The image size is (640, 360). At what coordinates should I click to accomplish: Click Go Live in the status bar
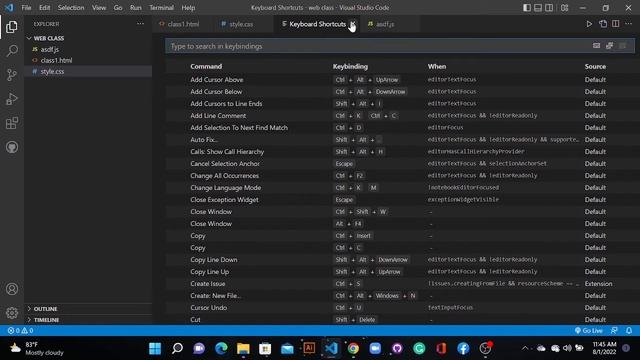(x=589, y=331)
